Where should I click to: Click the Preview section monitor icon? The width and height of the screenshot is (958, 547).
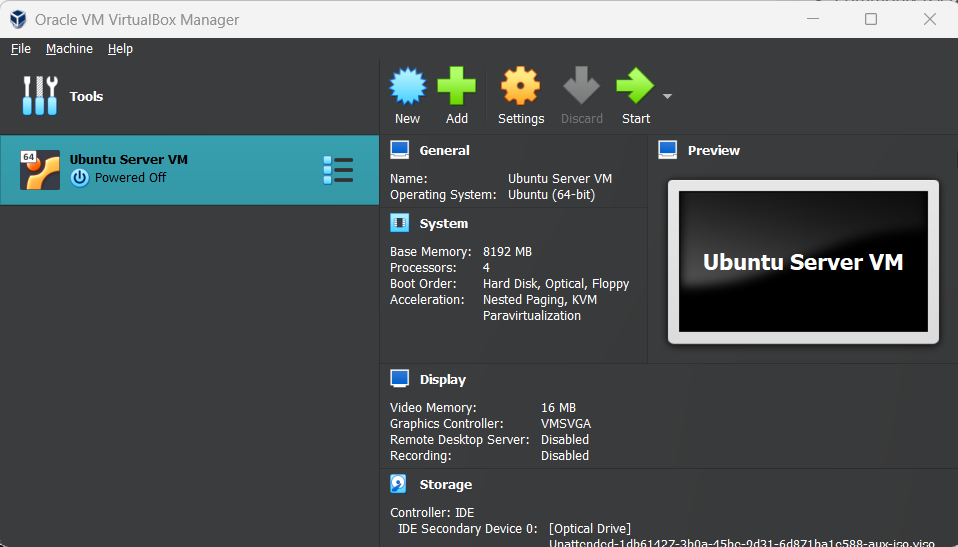[668, 150]
